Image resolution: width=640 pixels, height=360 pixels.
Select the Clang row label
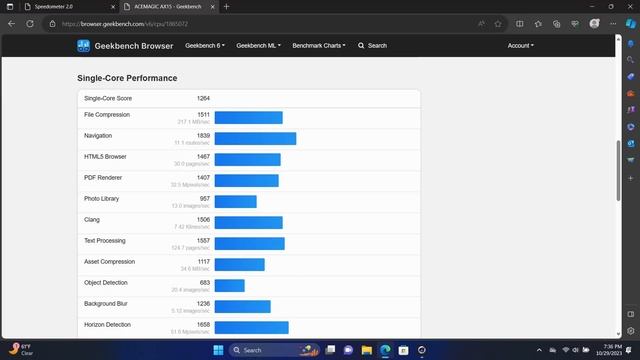click(92, 220)
